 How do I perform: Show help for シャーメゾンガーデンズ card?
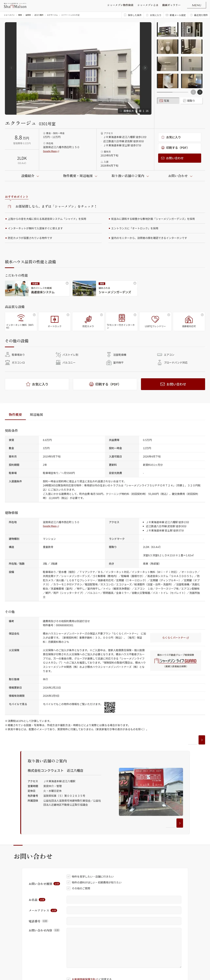click(135, 283)
